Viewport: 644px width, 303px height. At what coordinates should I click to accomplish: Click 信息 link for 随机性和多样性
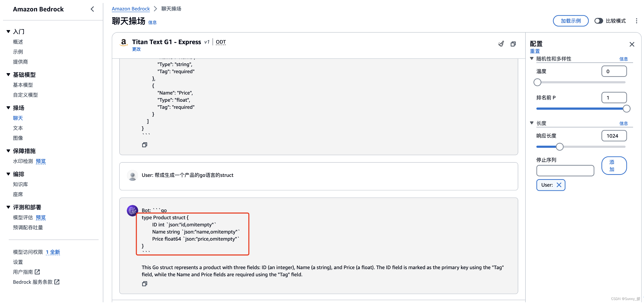tap(624, 59)
